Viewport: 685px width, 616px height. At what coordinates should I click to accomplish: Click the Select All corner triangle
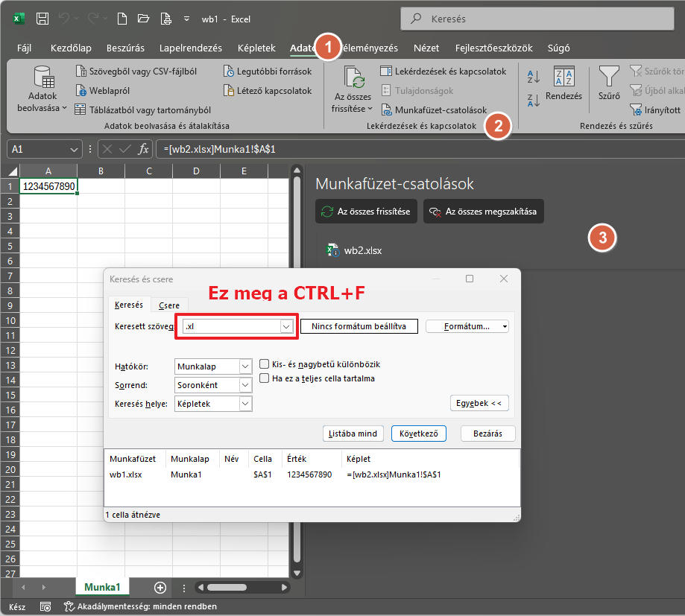point(12,171)
